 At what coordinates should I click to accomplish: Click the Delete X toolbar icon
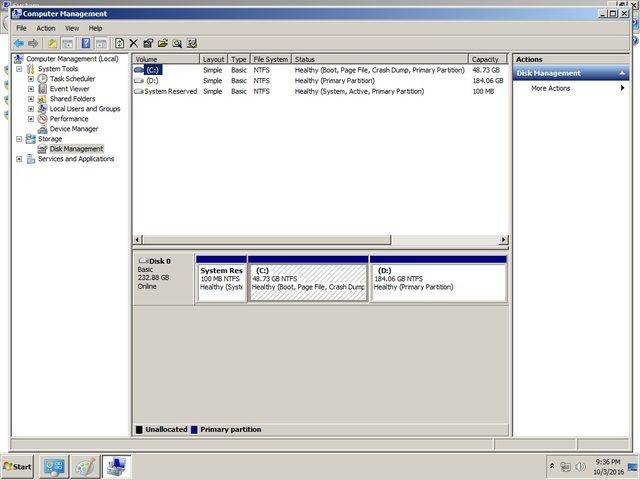coord(134,44)
